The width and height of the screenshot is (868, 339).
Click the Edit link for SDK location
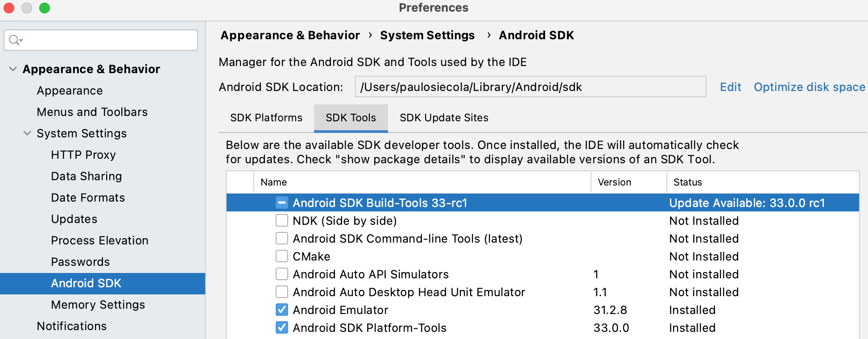tap(730, 87)
